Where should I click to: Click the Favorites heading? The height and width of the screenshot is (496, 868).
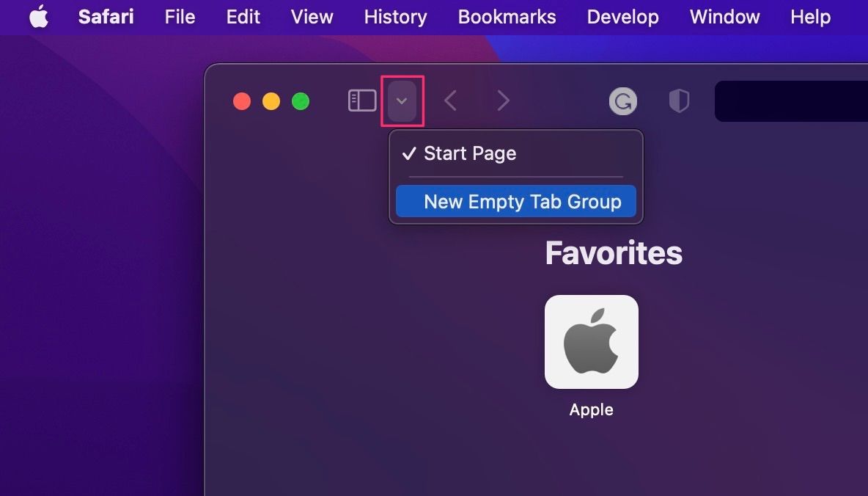coord(614,252)
